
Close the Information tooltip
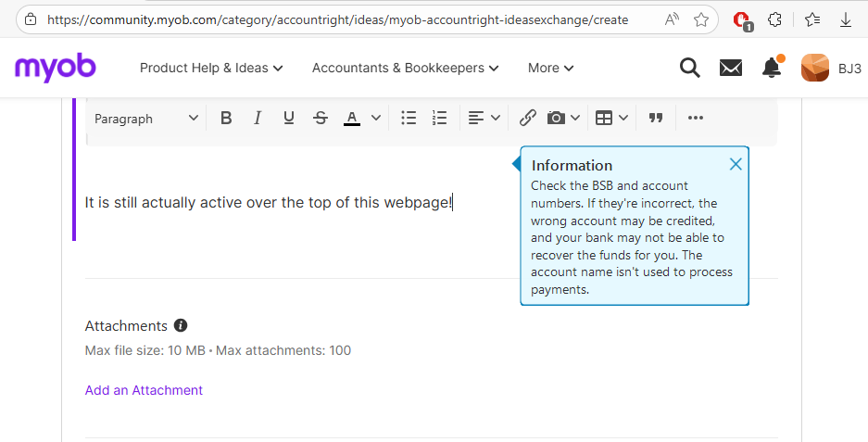(x=736, y=164)
